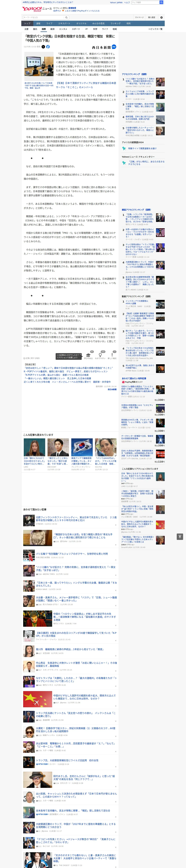
Task: Open settings via the gear icon
Action: 161,18
